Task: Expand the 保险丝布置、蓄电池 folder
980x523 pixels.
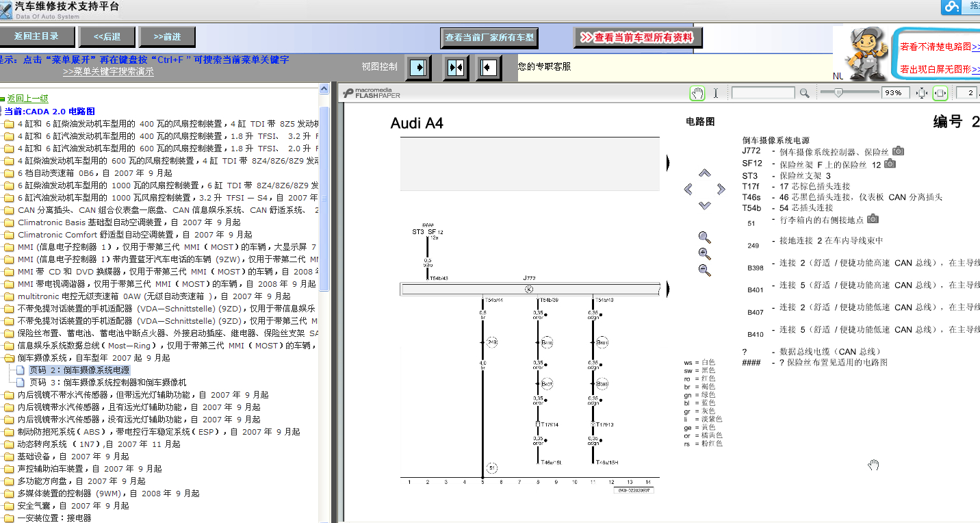Action: point(9,333)
